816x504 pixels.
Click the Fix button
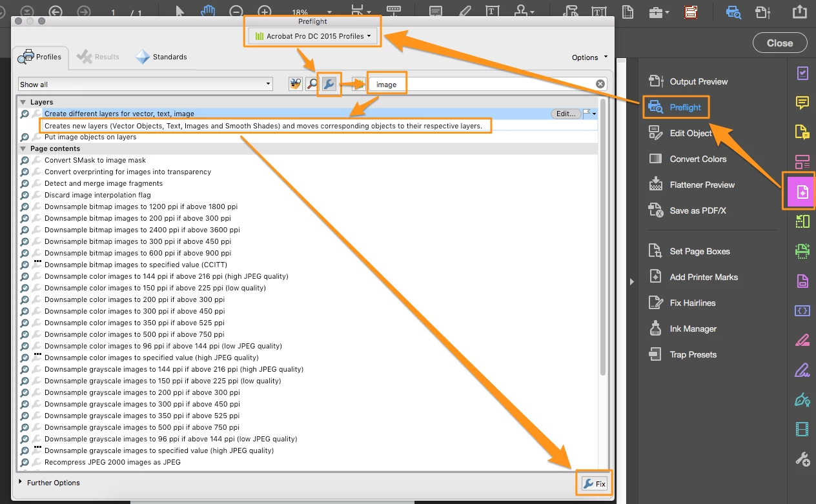pos(594,483)
